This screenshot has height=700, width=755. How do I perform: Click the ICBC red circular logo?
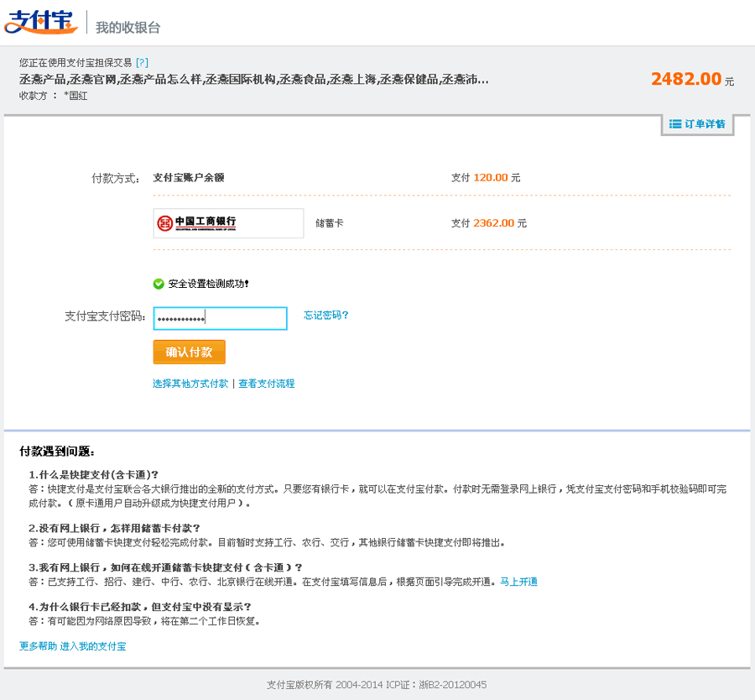[164, 223]
